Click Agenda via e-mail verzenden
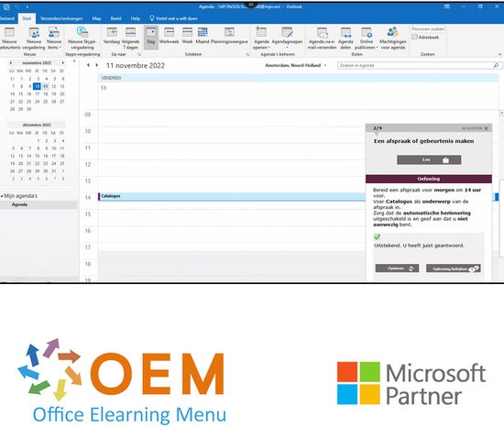Screen dimensions: 504x427 click(x=322, y=38)
